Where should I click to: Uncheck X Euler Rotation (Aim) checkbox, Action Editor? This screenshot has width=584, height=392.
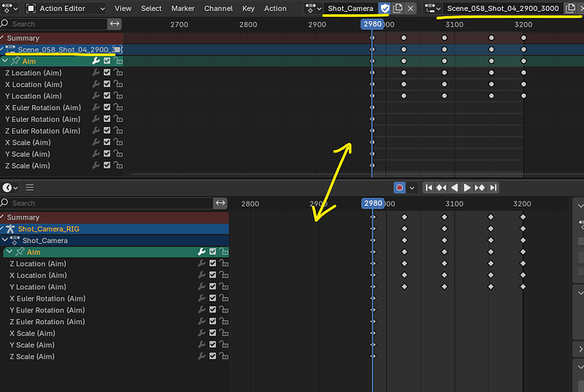107,108
